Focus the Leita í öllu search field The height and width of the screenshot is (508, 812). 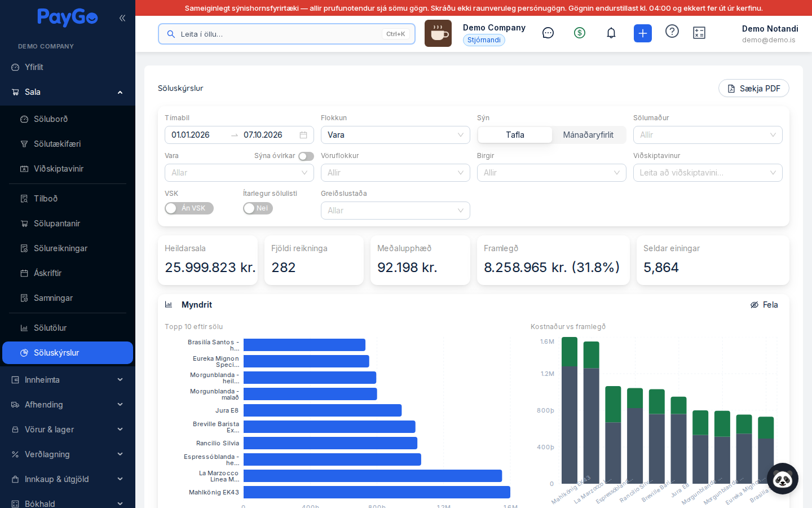point(286,34)
